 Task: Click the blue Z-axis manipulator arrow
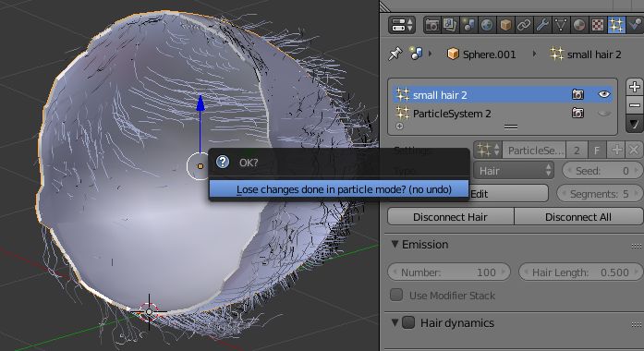pyautogui.click(x=200, y=103)
